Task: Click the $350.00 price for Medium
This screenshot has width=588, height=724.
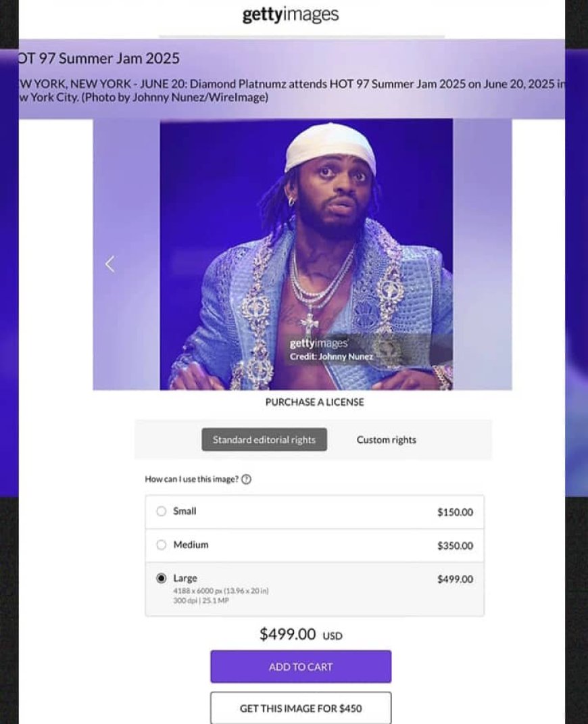Action: [455, 546]
